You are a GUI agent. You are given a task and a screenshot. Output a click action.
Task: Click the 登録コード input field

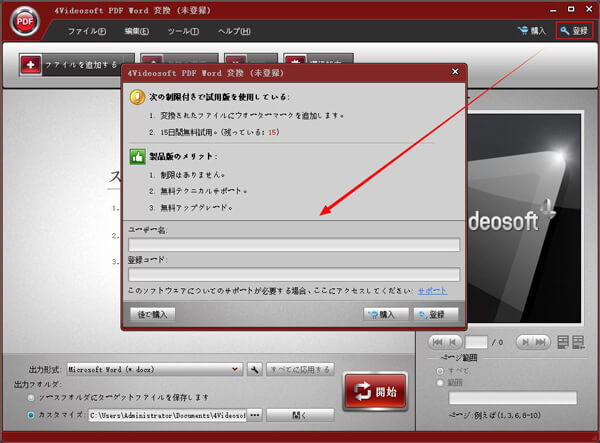(x=294, y=274)
